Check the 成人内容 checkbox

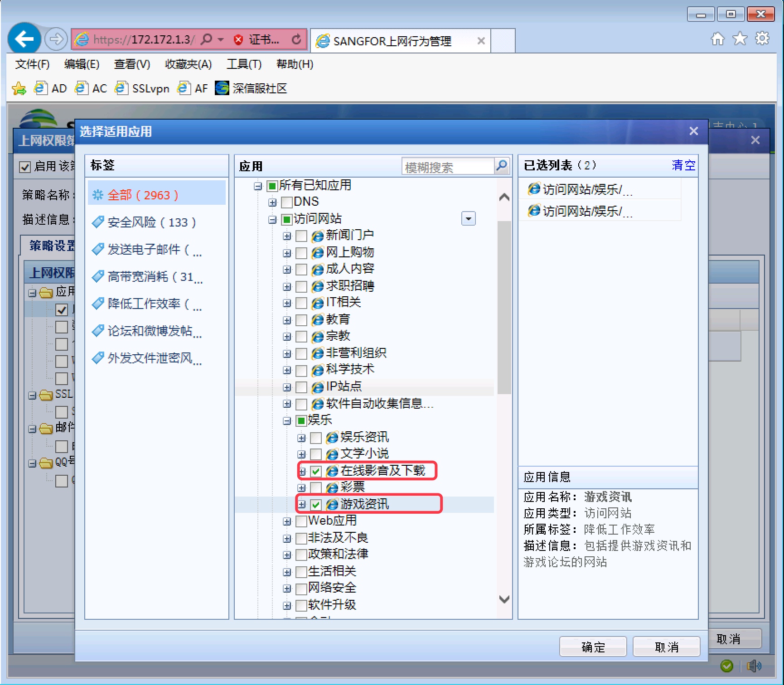(301, 270)
